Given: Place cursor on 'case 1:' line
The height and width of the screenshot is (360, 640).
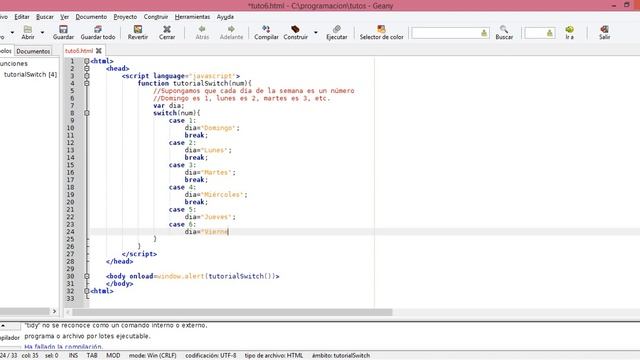Looking at the screenshot, I should tap(182, 120).
